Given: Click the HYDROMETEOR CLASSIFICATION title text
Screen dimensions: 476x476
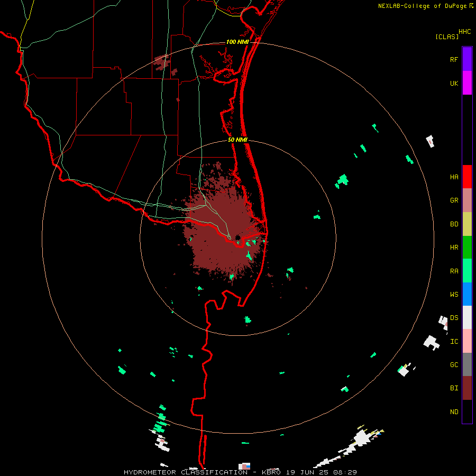Looking at the screenshot, I should coord(186,472).
